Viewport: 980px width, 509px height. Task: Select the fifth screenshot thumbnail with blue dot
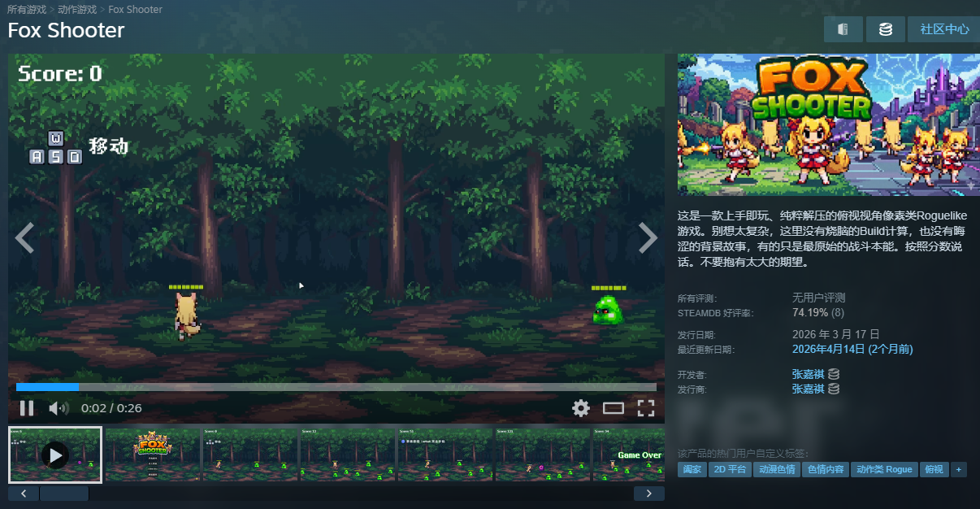[x=444, y=455]
